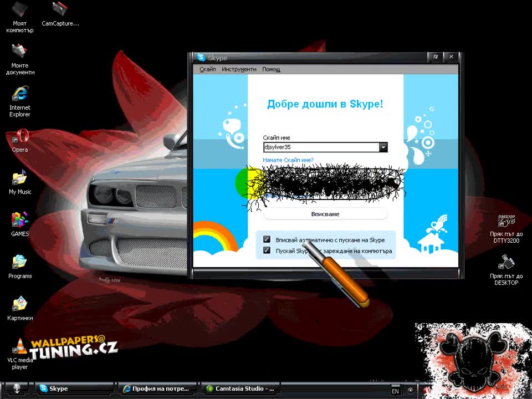Click the round tray expand arrow
This screenshot has width=532, height=399.
click(x=410, y=391)
